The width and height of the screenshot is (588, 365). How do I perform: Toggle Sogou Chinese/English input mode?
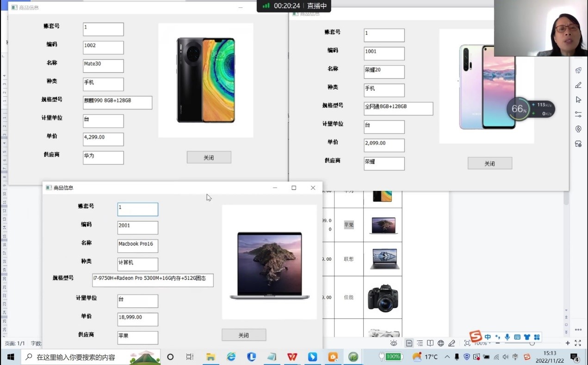[x=488, y=337]
